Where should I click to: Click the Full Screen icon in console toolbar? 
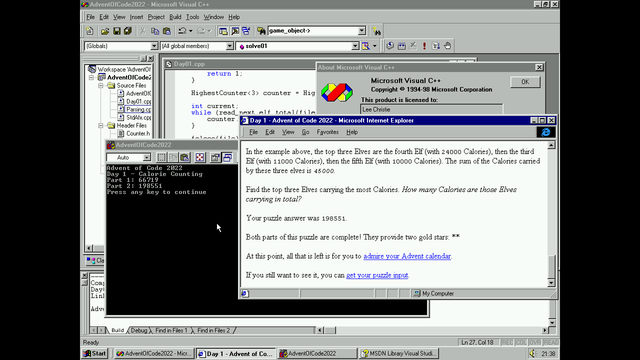[200, 158]
